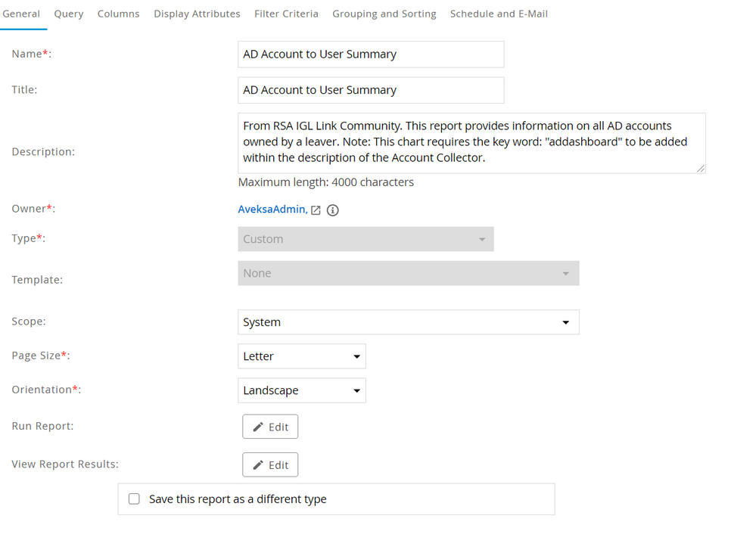Switch to the Query tab

(x=69, y=14)
